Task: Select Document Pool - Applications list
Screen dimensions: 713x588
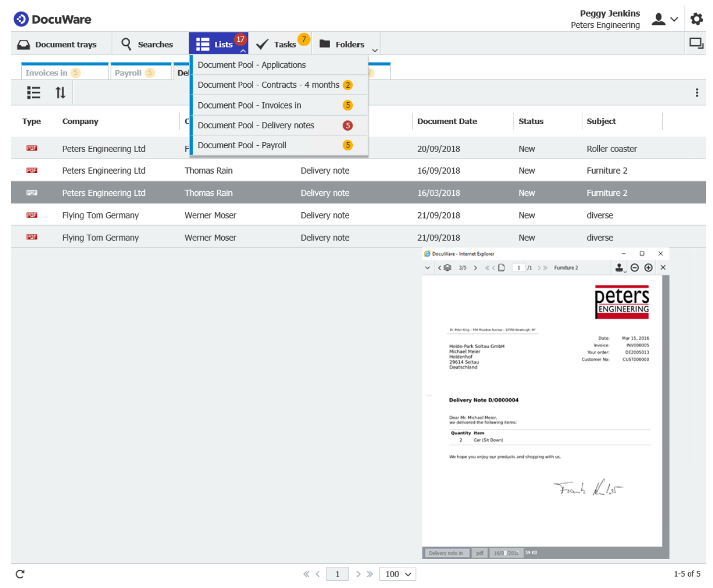Action: pos(280,65)
